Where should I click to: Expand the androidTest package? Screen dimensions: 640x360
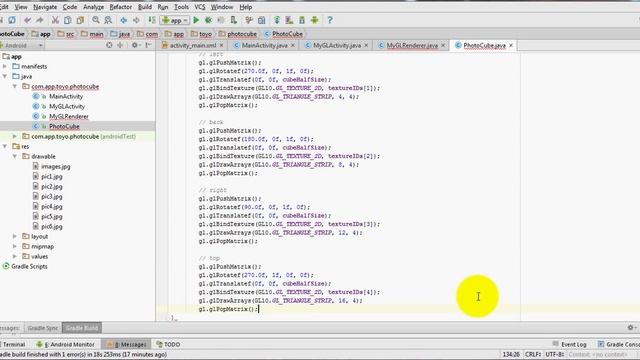pyautogui.click(x=15, y=136)
